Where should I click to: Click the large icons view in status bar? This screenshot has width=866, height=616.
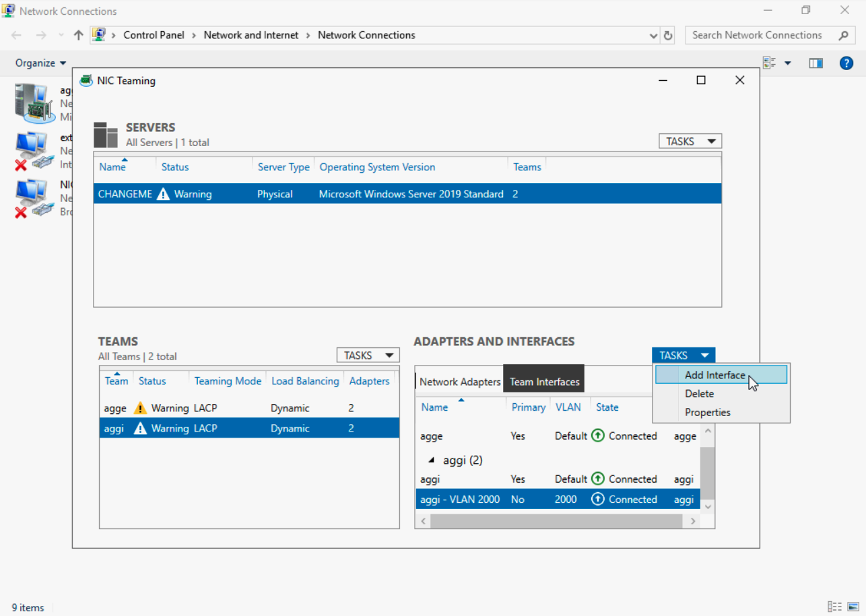click(853, 607)
